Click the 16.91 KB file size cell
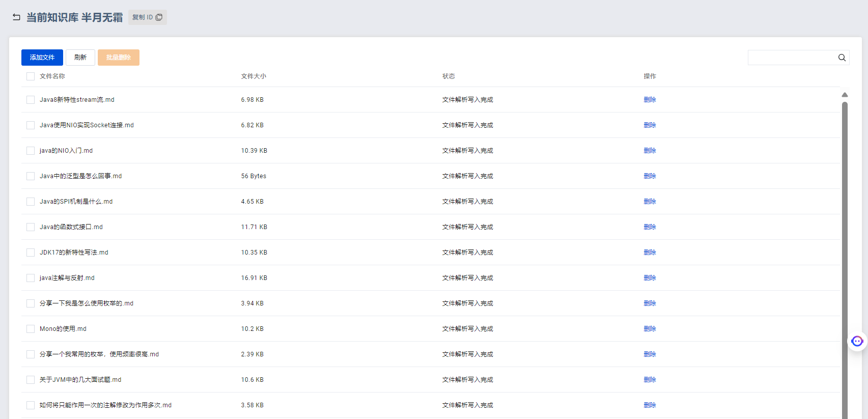Viewport: 868px width, 419px height. 254,278
